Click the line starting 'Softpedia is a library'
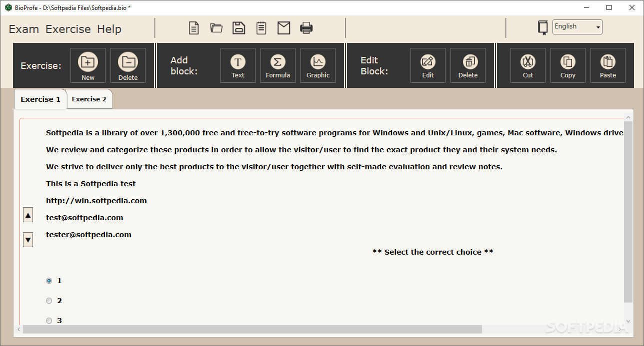644x346 pixels. [335, 133]
